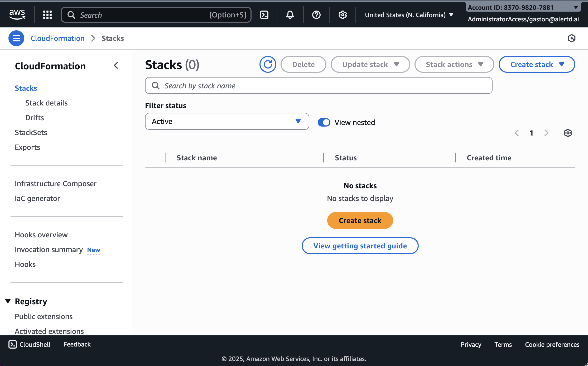Viewport: 588px width, 366px height.
Task: Open the AWS services grid menu
Action: 47,15
